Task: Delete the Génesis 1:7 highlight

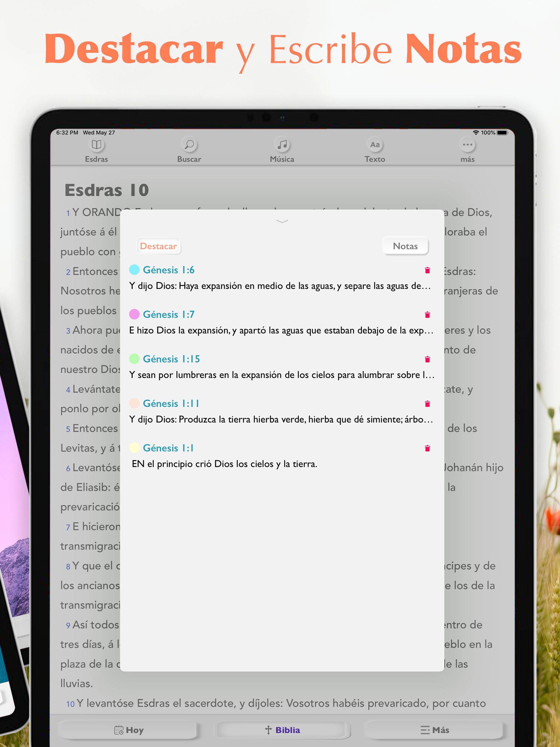Action: [x=427, y=315]
